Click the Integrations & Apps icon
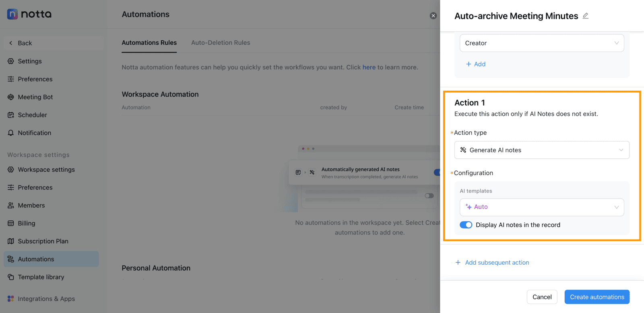644x313 pixels. coord(11,299)
